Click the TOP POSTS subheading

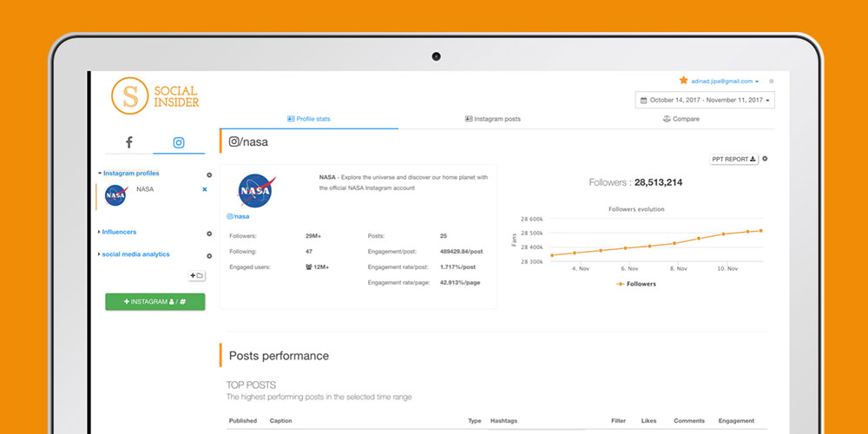coord(252,385)
